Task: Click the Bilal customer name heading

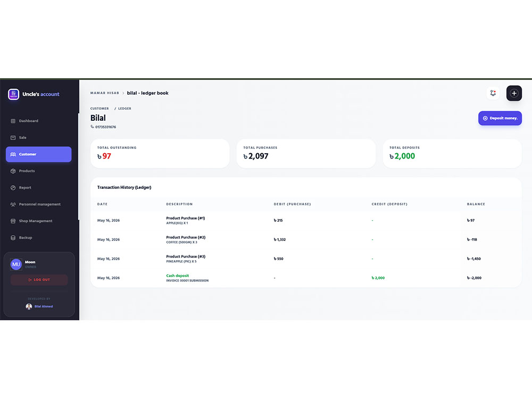Action: point(98,118)
